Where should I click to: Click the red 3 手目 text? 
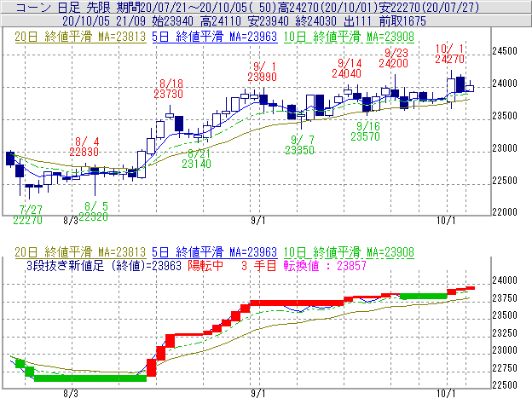click(x=259, y=266)
